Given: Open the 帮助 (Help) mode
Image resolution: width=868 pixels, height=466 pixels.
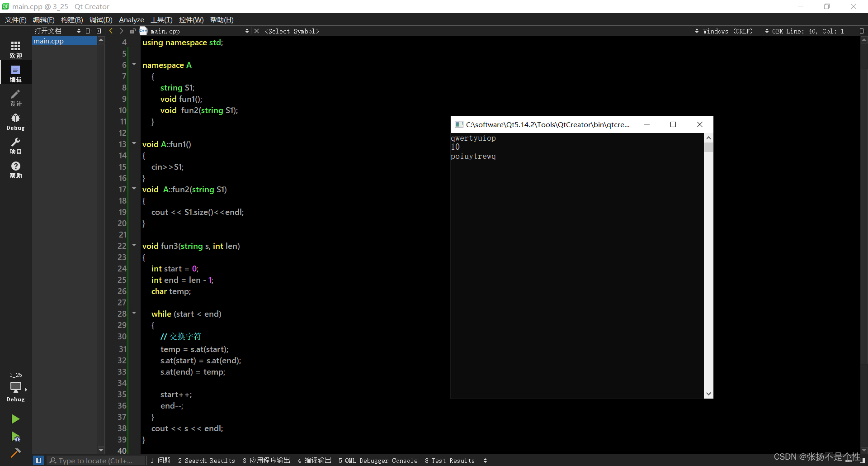Looking at the screenshot, I should tap(15, 170).
